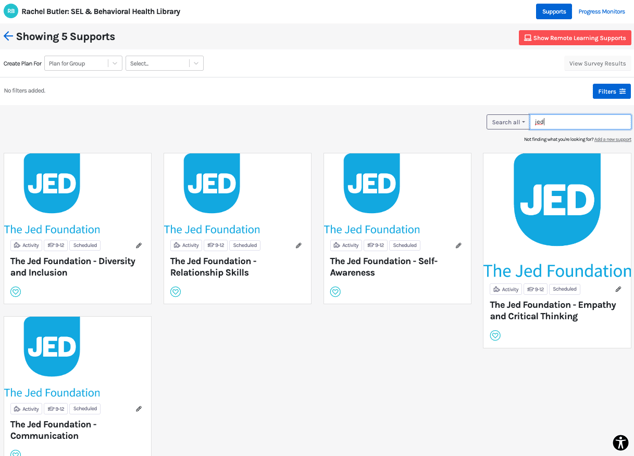Click the back arrow beside Showing 5 Supports

point(8,36)
